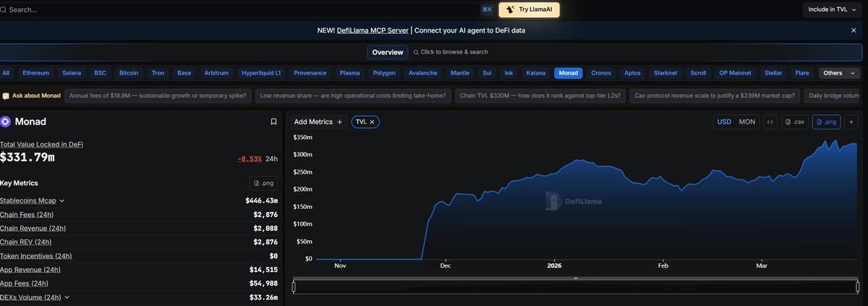Expand the Others chains dropdown
This screenshot has width=868, height=306.
tap(839, 73)
